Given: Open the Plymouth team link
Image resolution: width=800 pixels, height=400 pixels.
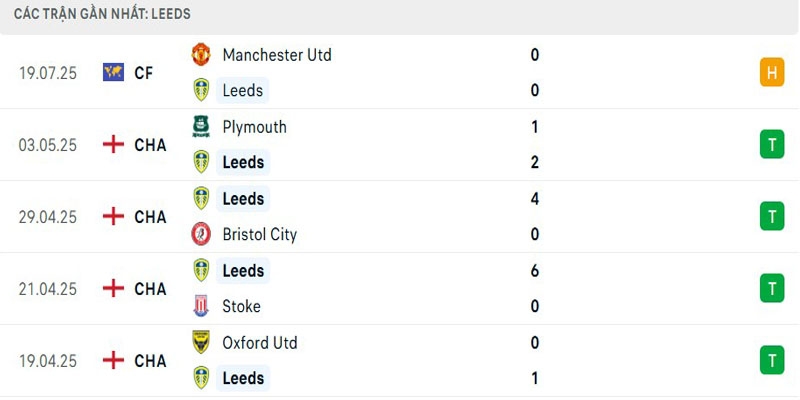Looking at the screenshot, I should click(254, 127).
